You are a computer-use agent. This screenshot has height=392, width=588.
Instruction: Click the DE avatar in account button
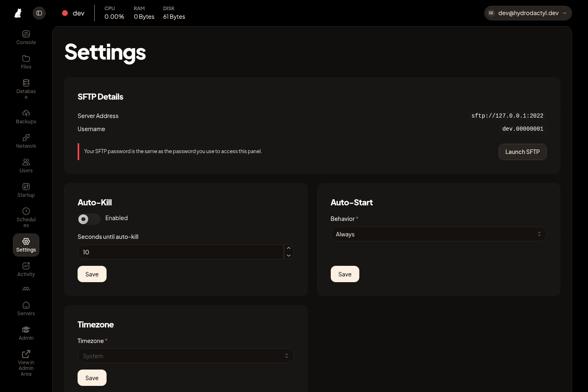[491, 13]
